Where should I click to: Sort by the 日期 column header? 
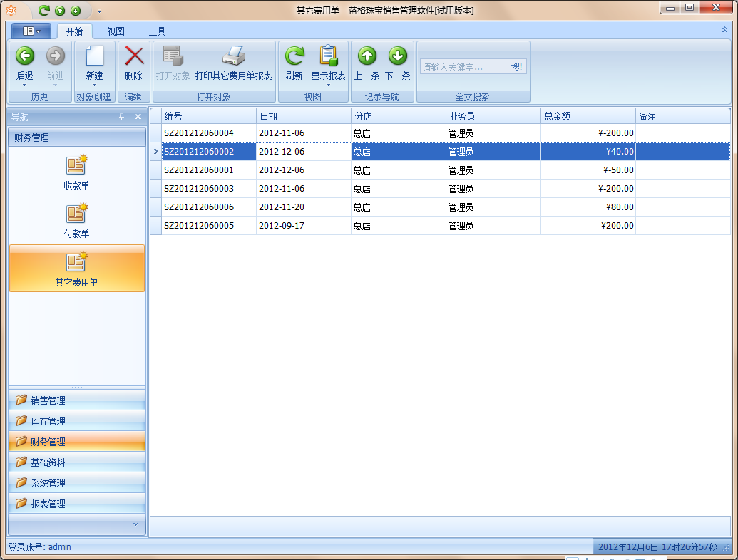pyautogui.click(x=304, y=116)
